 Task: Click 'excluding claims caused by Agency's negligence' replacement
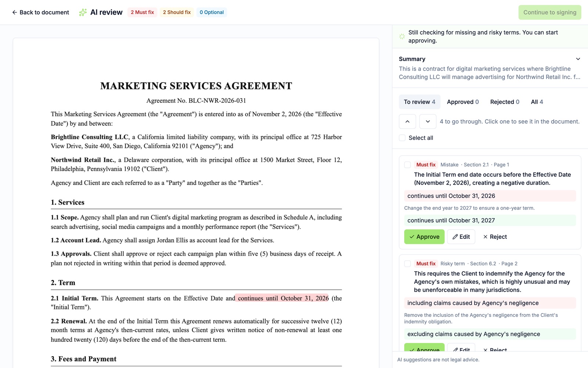click(x=490, y=334)
